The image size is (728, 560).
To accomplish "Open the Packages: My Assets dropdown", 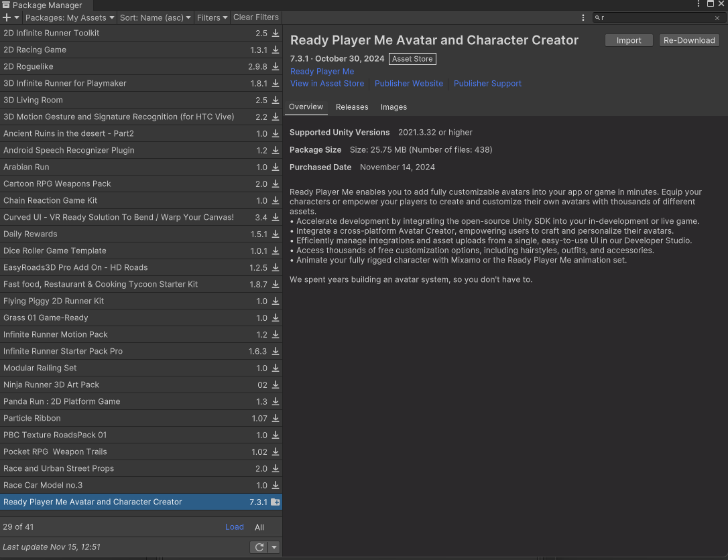I will click(70, 17).
